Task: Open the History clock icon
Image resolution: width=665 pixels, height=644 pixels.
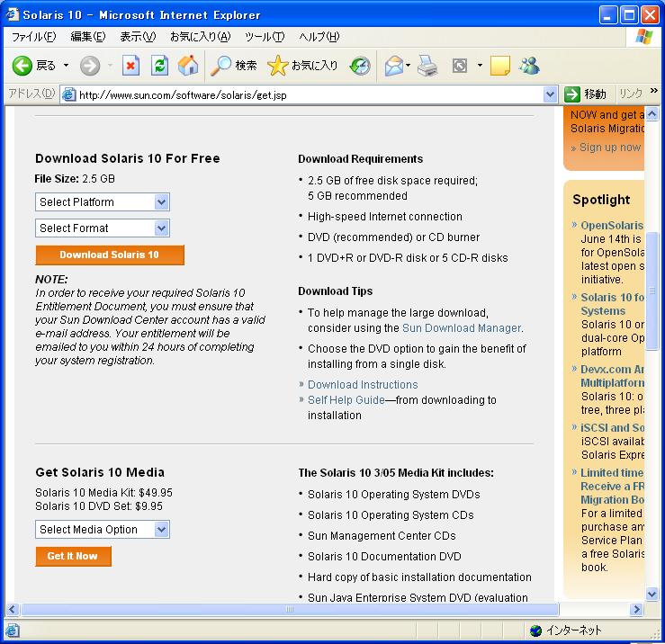Action: click(360, 66)
